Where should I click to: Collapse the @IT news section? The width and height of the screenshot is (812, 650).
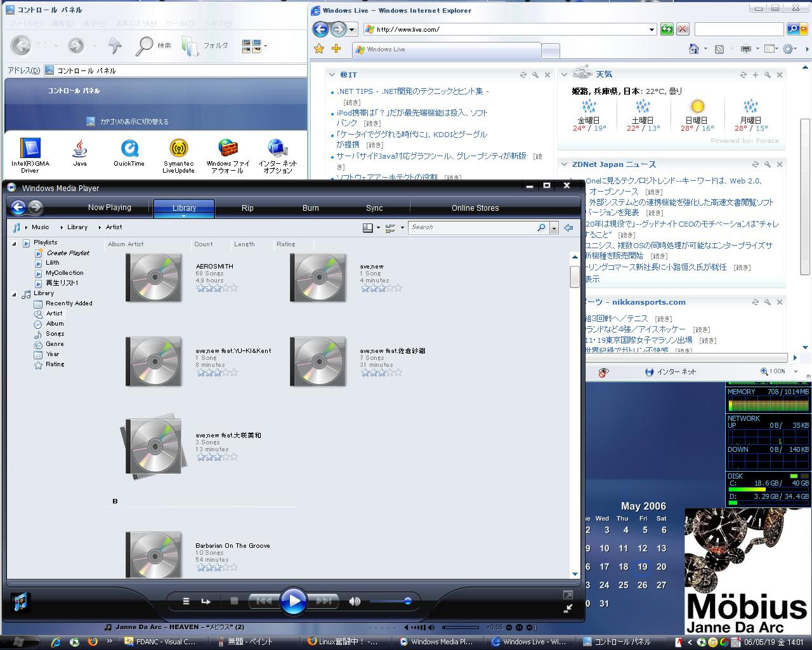click(332, 75)
